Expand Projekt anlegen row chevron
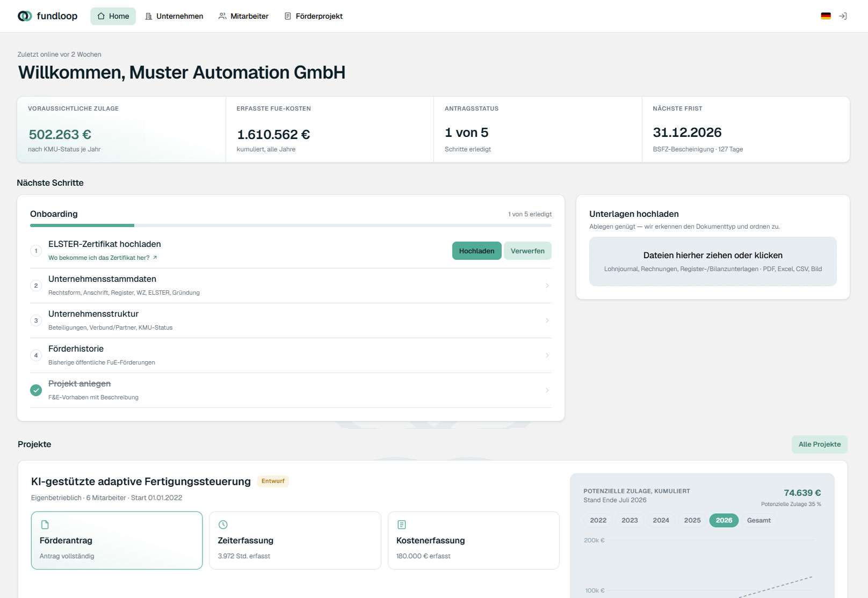Screen dimensions: 868x598 [x=547, y=390]
